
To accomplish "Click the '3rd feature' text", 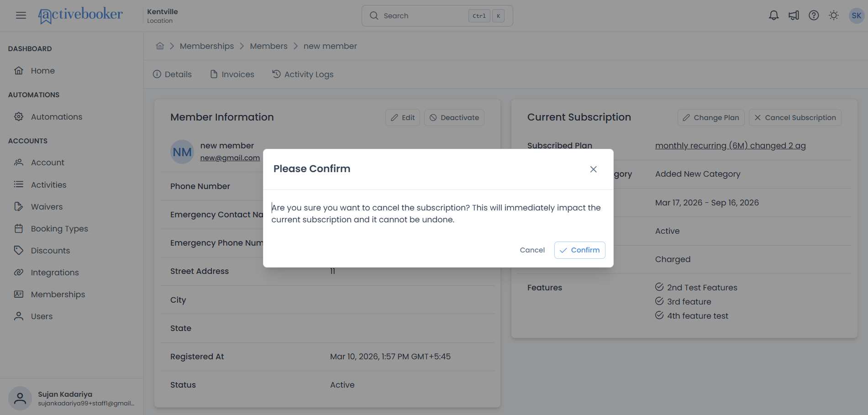I will (689, 302).
